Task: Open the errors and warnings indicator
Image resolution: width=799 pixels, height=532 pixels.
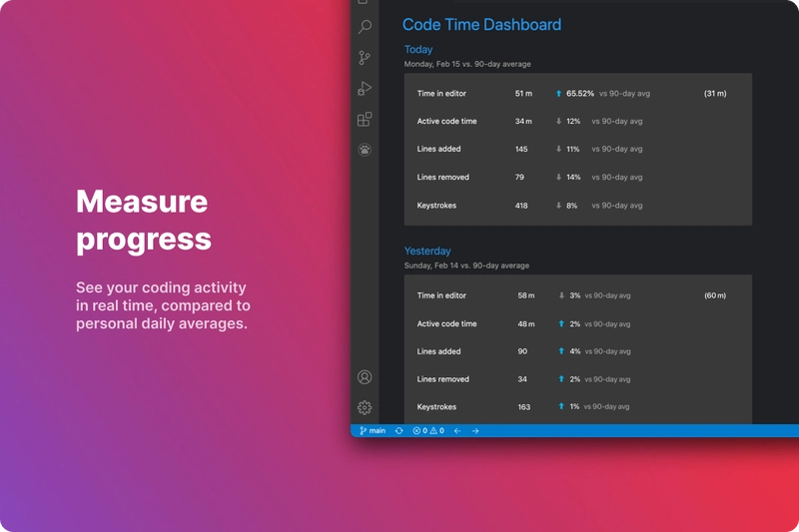Action: (428, 431)
